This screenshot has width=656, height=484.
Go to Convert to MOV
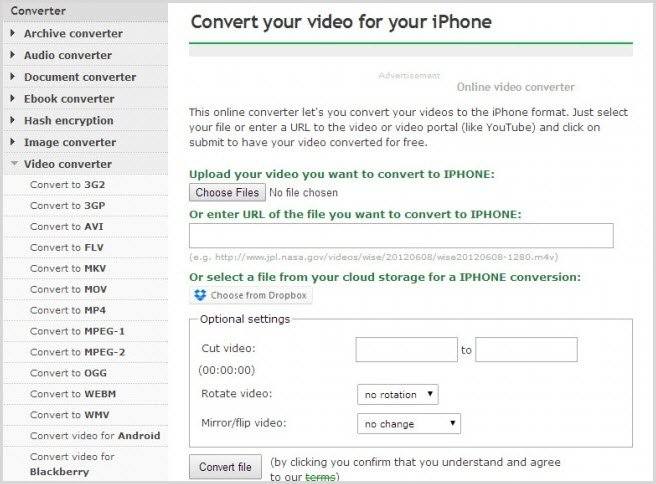[x=68, y=289]
